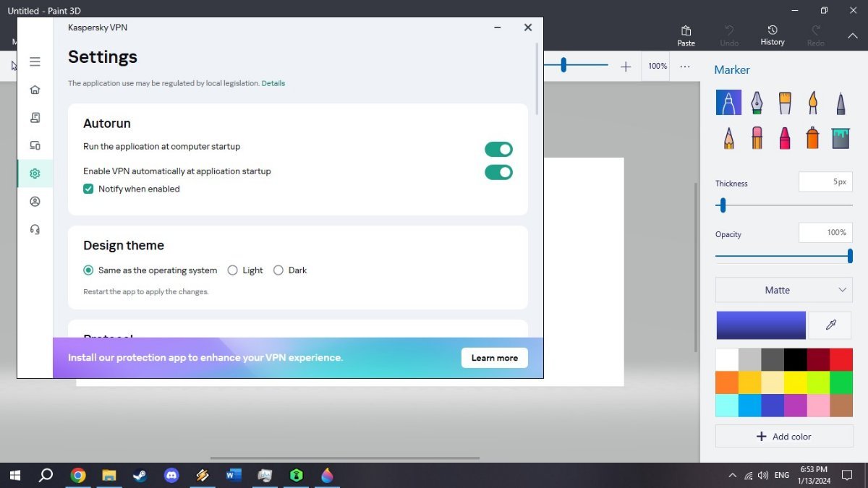Choose the yellow color swatch

(x=796, y=382)
